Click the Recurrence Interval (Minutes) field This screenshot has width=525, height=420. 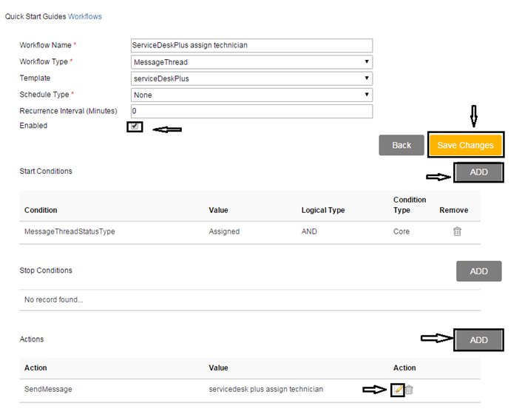point(251,111)
